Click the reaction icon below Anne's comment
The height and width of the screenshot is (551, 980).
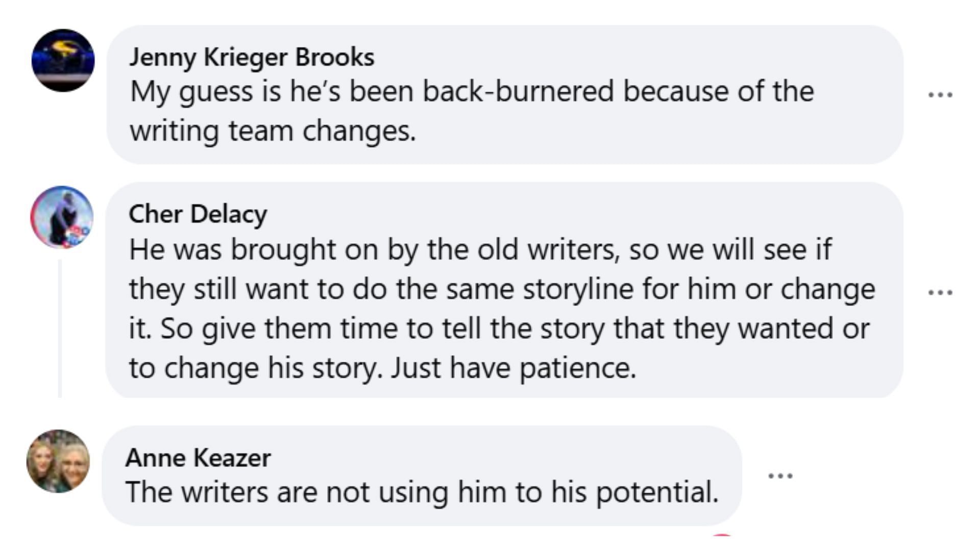click(x=722, y=535)
